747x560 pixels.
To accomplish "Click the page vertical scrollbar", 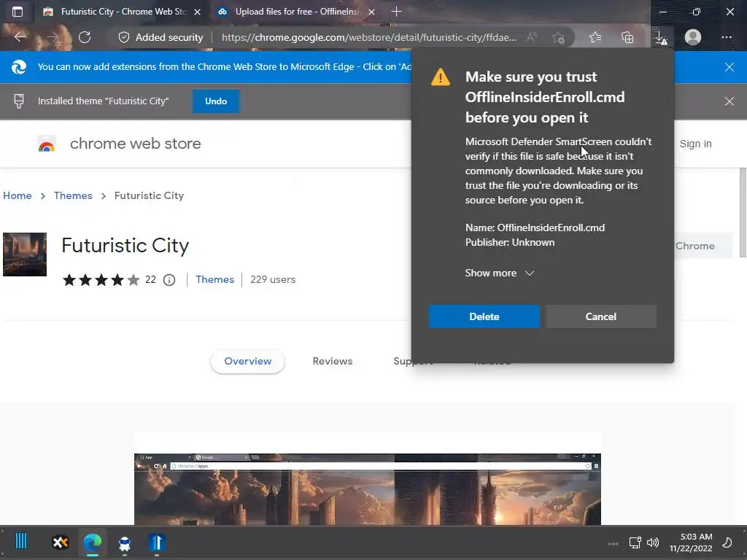I will [x=743, y=213].
